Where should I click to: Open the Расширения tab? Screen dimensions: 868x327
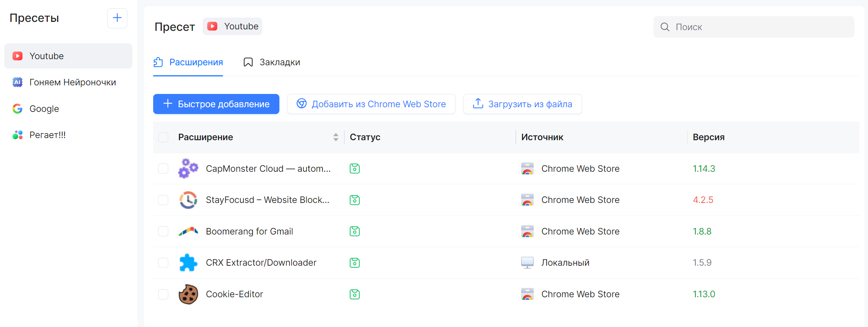[188, 62]
